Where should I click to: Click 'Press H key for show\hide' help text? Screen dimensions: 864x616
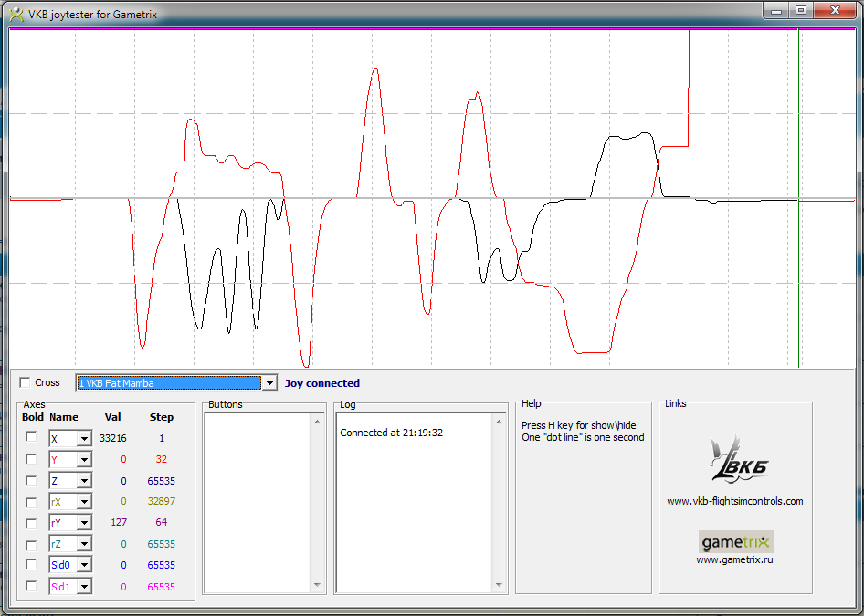coord(578,425)
